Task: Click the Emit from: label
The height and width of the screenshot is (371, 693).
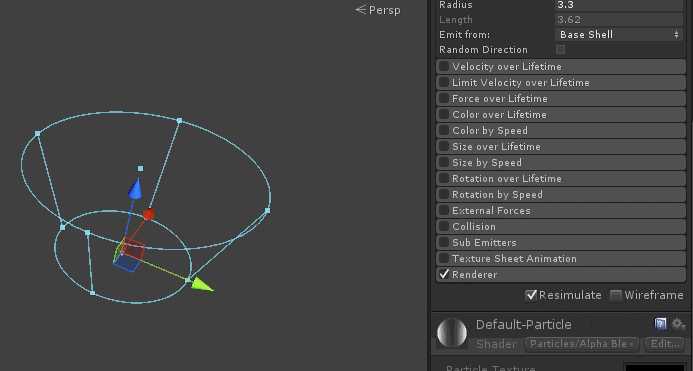Action: (x=465, y=34)
